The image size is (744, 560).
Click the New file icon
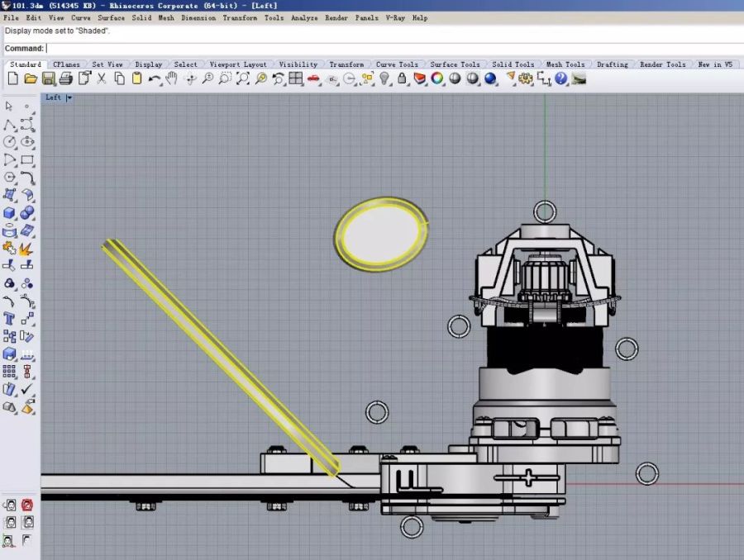pyautogui.click(x=12, y=78)
